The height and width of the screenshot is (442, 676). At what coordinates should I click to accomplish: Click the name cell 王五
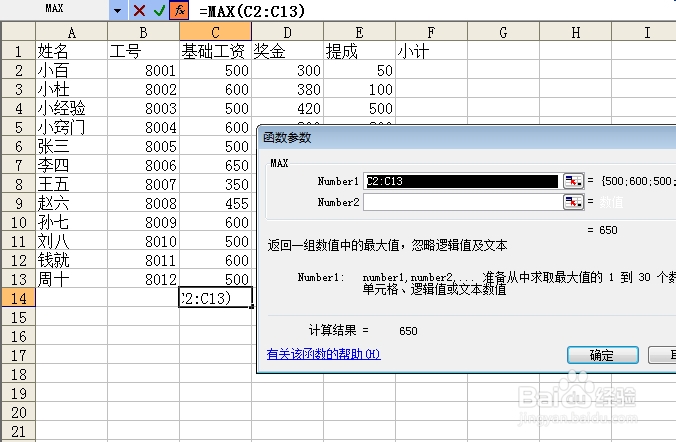[x=72, y=184]
